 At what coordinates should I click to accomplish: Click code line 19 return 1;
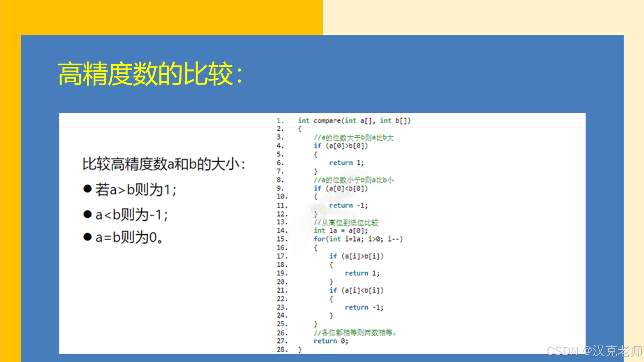pyautogui.click(x=362, y=273)
